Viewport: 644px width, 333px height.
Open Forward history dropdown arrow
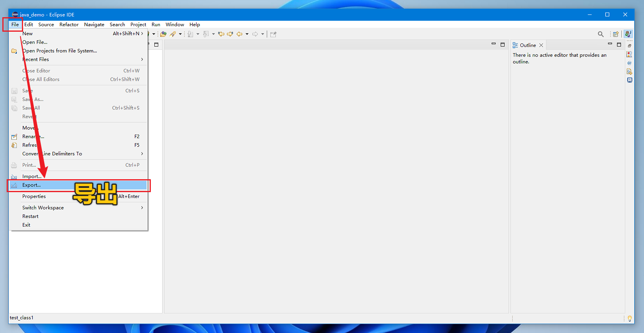point(262,34)
